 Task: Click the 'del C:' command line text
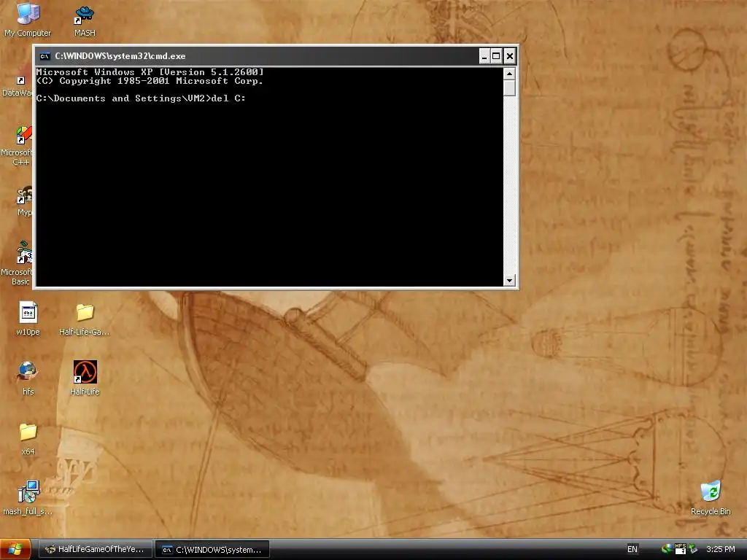(228, 98)
